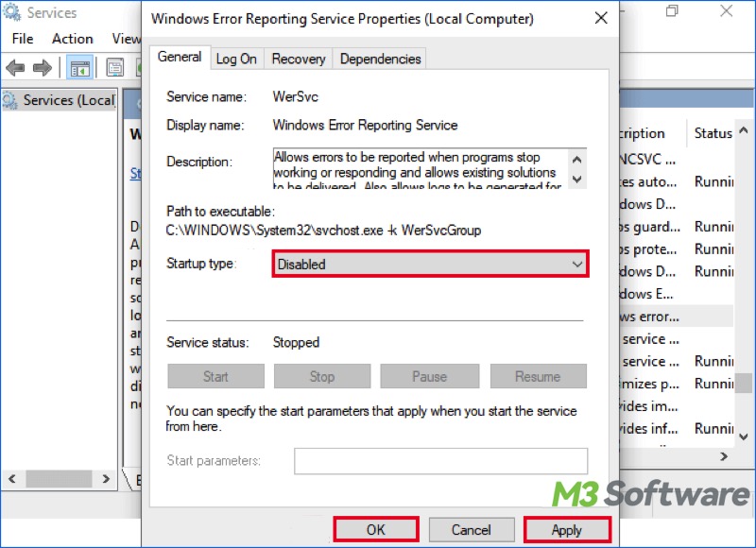Click the left pane horizontal scrollbar thumb
The width and height of the screenshot is (756, 548).
click(59, 479)
